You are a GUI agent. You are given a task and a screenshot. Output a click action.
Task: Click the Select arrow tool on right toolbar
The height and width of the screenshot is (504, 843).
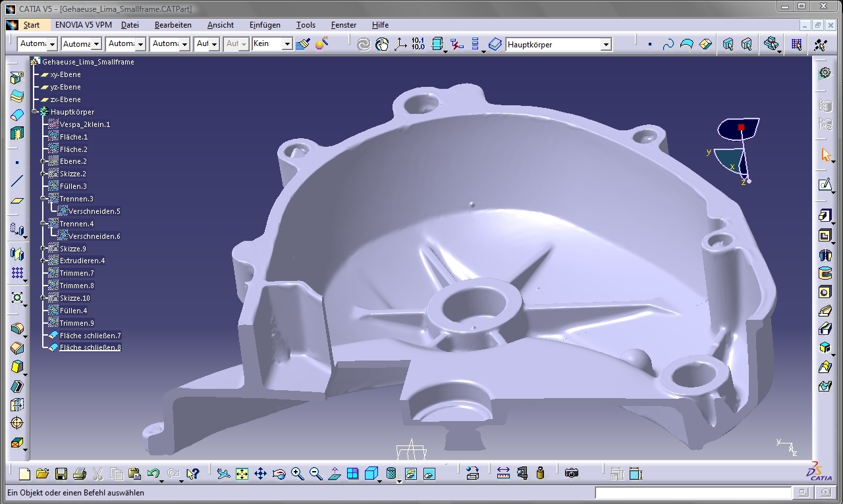[826, 155]
